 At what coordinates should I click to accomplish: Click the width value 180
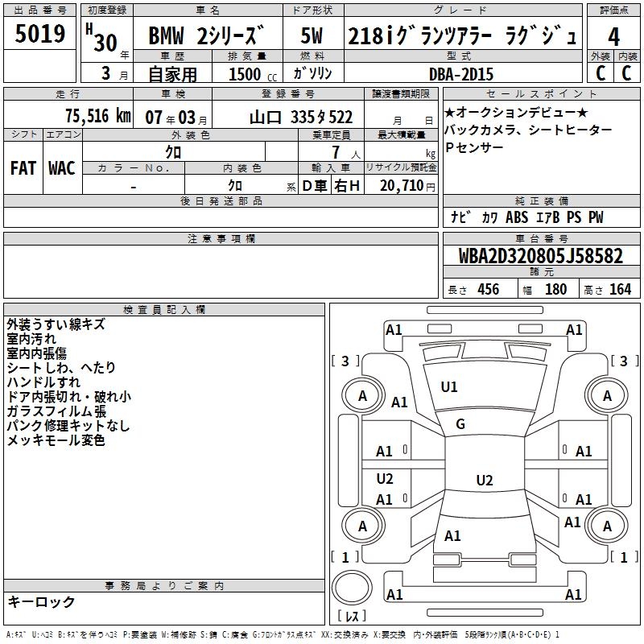[555, 290]
